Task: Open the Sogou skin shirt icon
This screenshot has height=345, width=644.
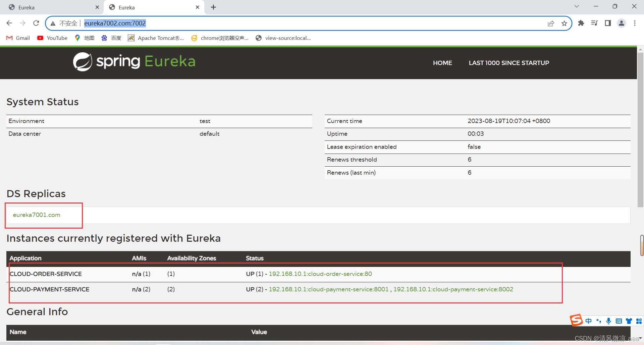Action: pyautogui.click(x=629, y=321)
